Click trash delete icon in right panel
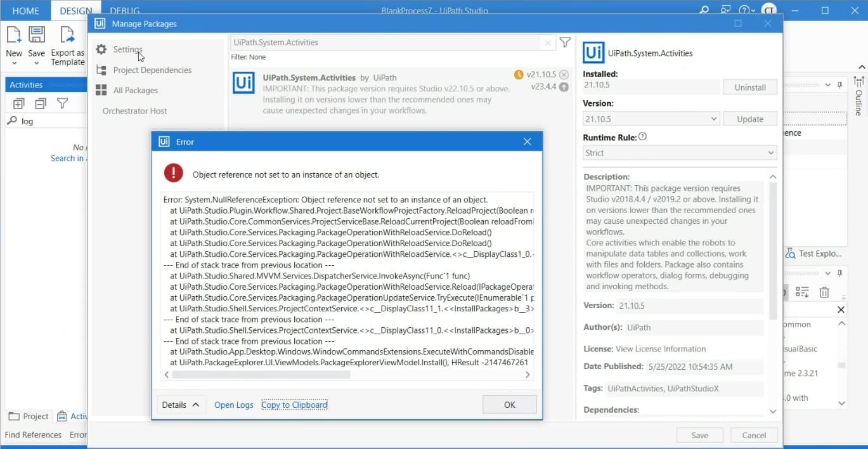 click(x=824, y=292)
